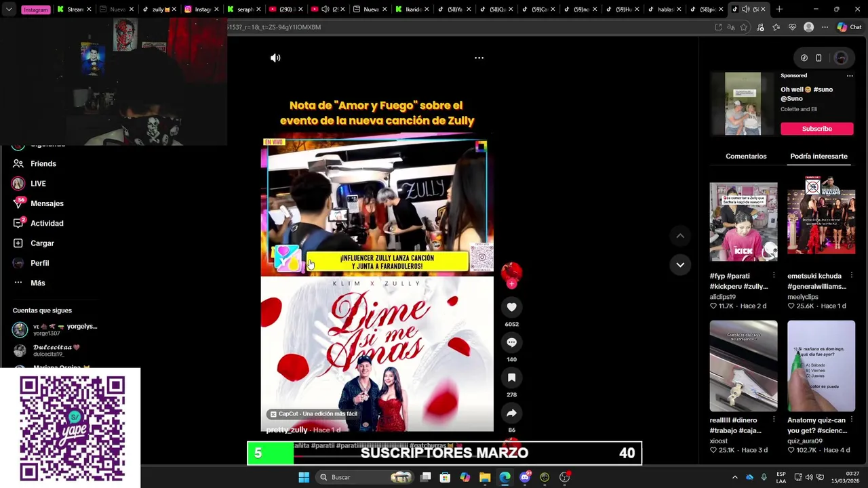Open xioost cash drawer video thumbnail

tap(743, 366)
